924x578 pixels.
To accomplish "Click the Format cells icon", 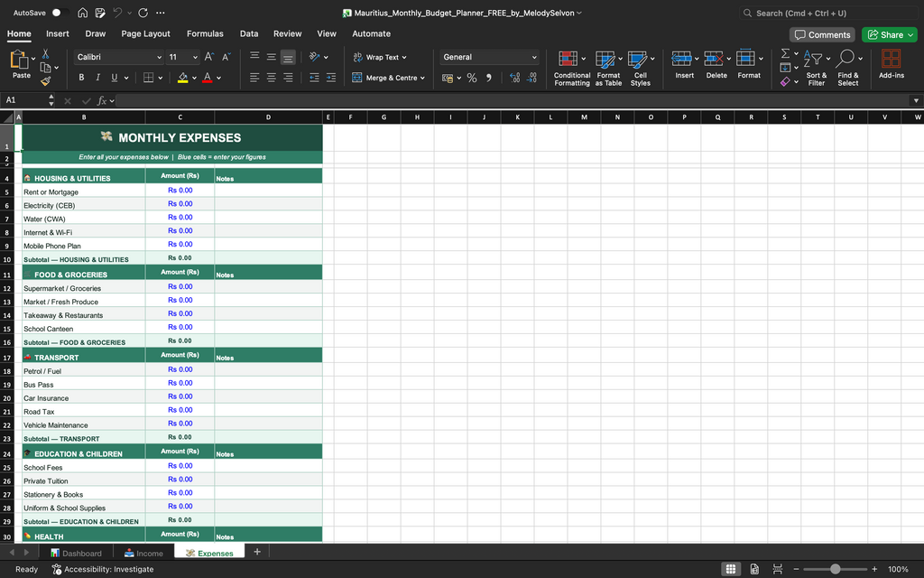I will (x=745, y=59).
